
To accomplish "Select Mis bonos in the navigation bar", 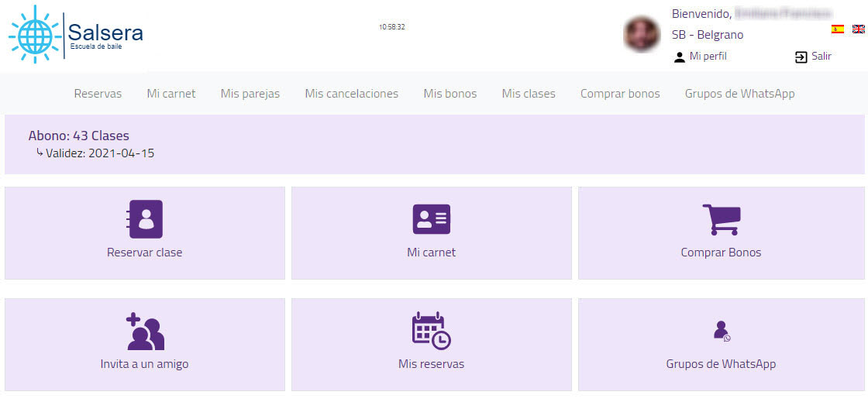I will pyautogui.click(x=449, y=94).
